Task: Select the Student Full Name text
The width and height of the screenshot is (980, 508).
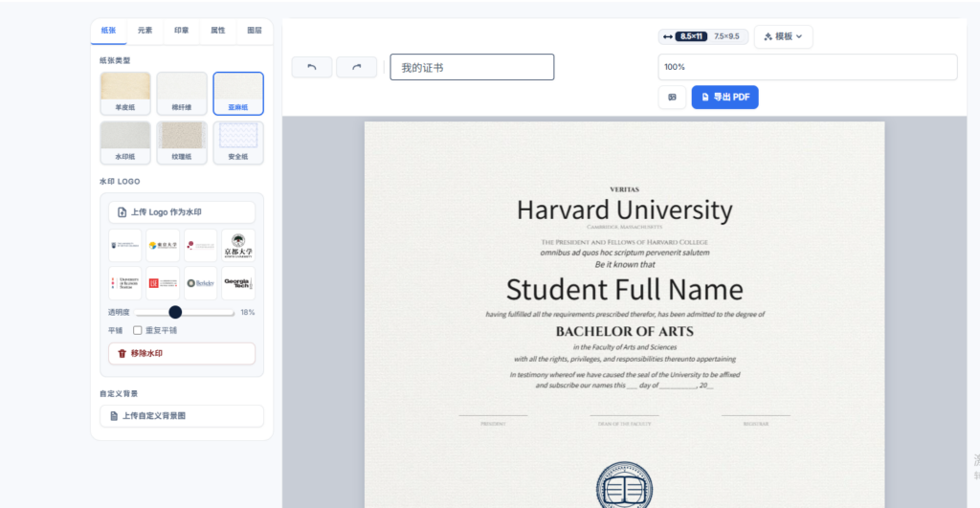Action: tap(624, 290)
